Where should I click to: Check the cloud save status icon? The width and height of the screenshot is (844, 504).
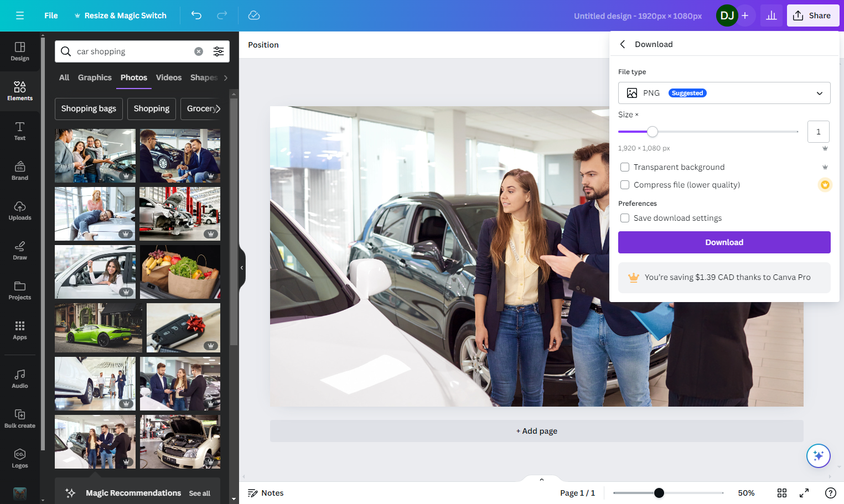tap(254, 15)
